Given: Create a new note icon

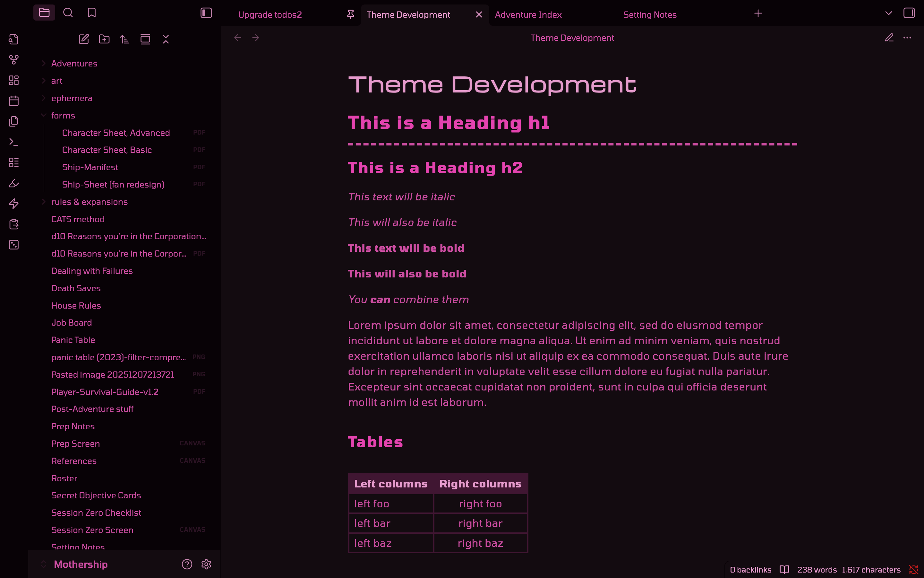Looking at the screenshot, I should pos(84,39).
